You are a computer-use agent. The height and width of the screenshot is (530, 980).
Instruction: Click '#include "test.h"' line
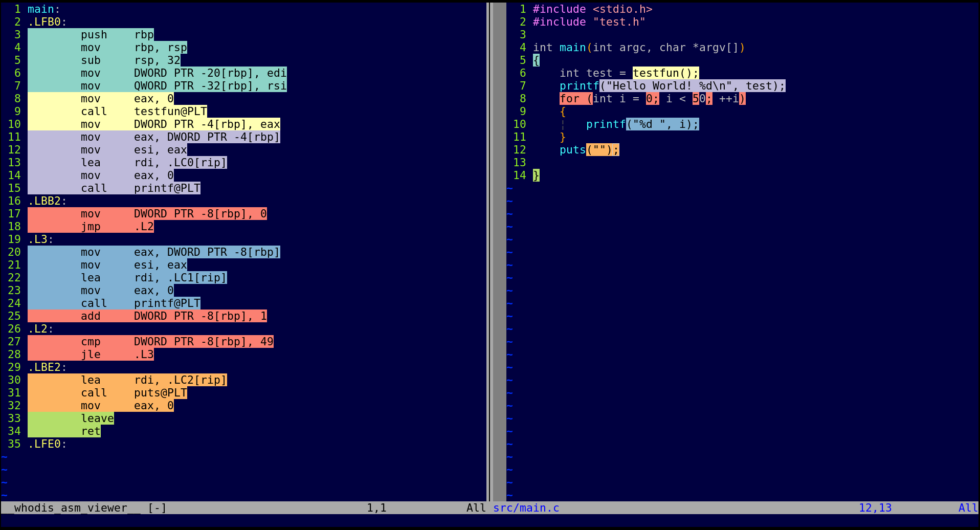[589, 22]
